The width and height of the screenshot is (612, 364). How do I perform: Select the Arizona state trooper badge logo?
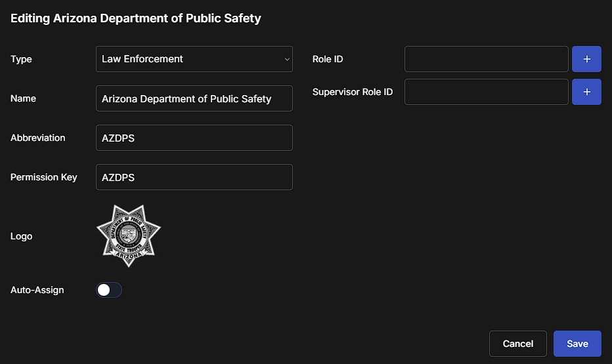point(129,236)
